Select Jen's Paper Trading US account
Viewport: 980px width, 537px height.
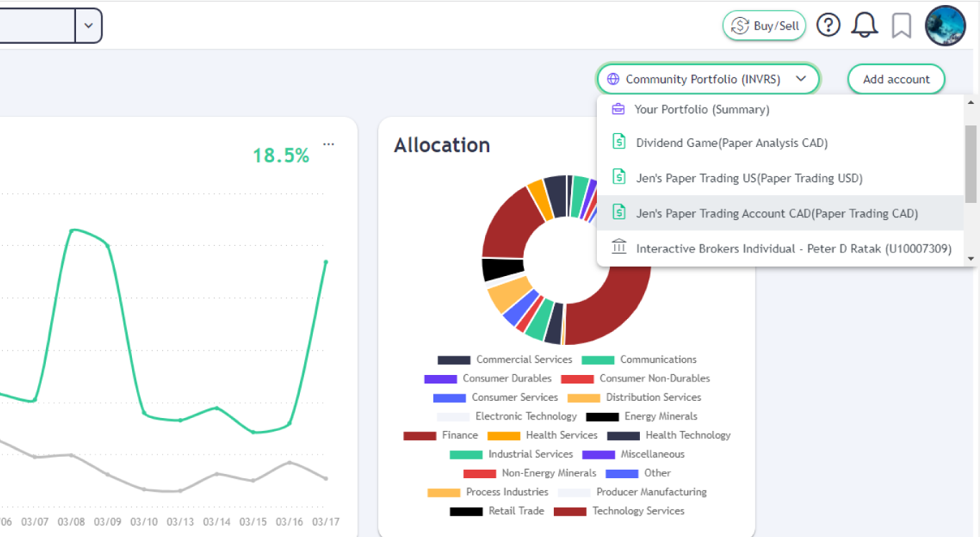point(749,178)
